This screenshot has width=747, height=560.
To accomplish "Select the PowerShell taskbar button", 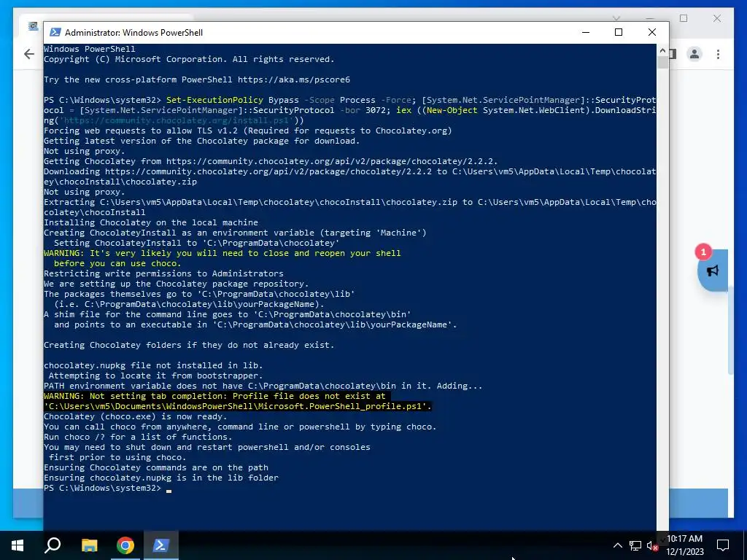I will click(160, 545).
